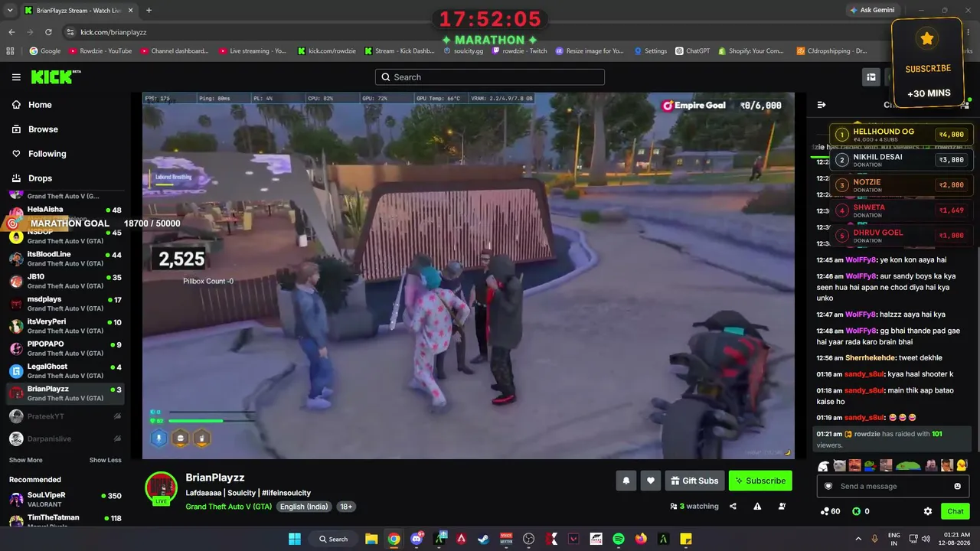Open Discord from the taskbar
Image resolution: width=980 pixels, height=551 pixels.
pyautogui.click(x=417, y=539)
